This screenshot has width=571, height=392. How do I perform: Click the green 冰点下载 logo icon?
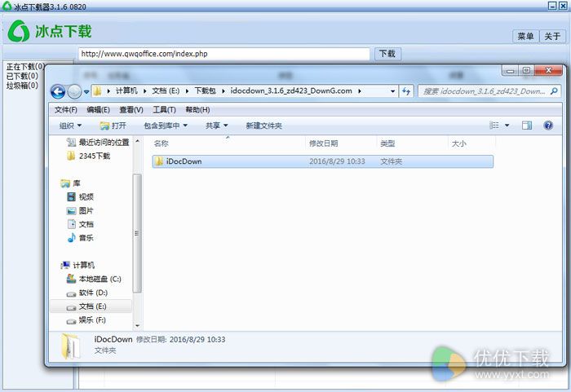point(19,31)
